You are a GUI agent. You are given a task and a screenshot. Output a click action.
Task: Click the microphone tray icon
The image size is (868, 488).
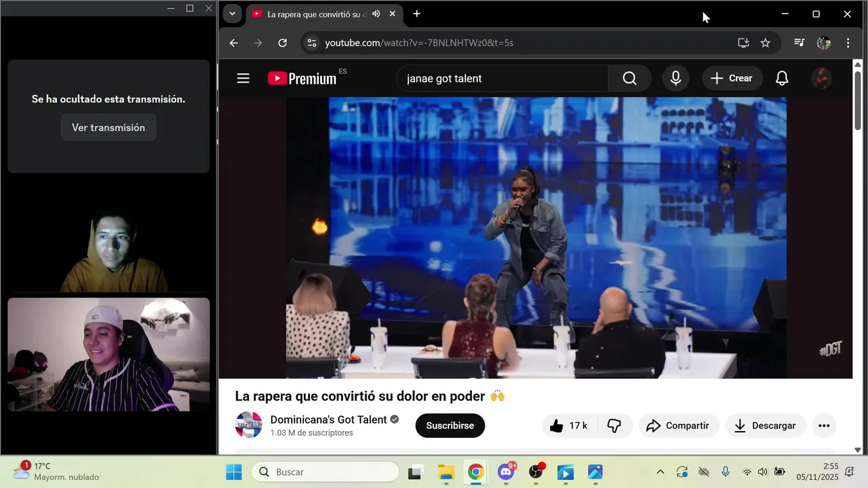[x=726, y=472]
